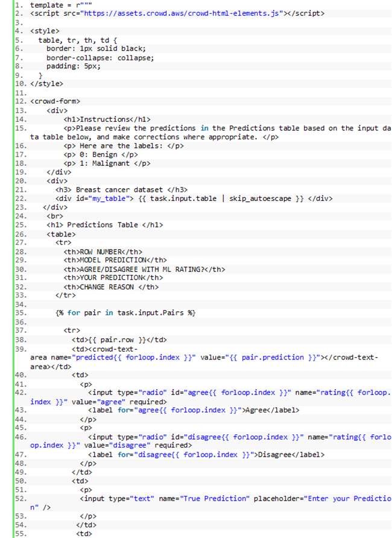This screenshot has width=392, height=538.
Task: Click the value="agree" attribute text
Action: pos(98,402)
